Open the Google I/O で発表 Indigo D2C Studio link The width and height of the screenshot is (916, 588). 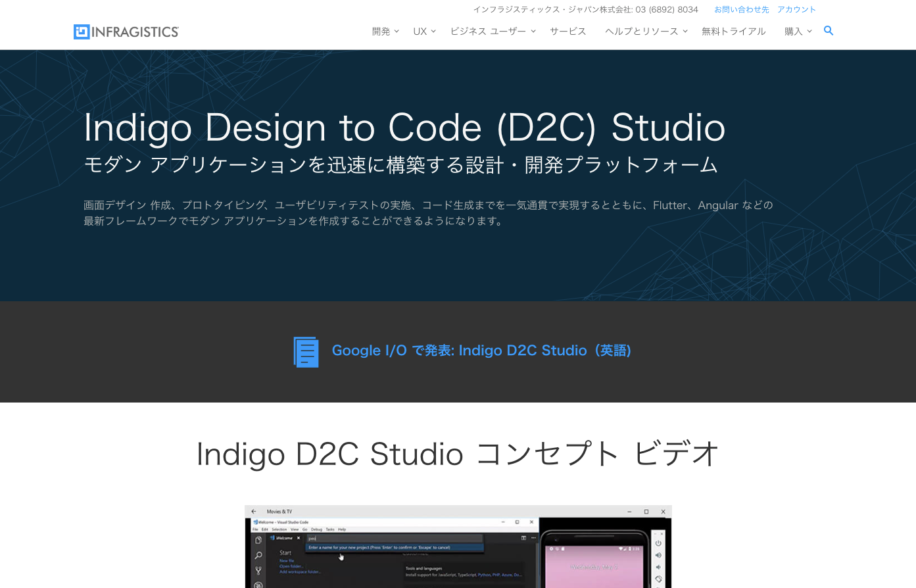481,351
